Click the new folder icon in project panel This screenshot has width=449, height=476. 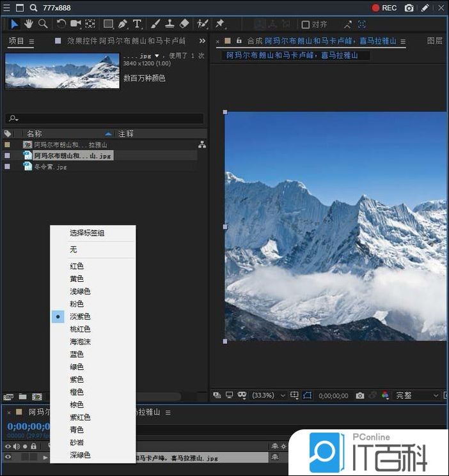pos(23,397)
